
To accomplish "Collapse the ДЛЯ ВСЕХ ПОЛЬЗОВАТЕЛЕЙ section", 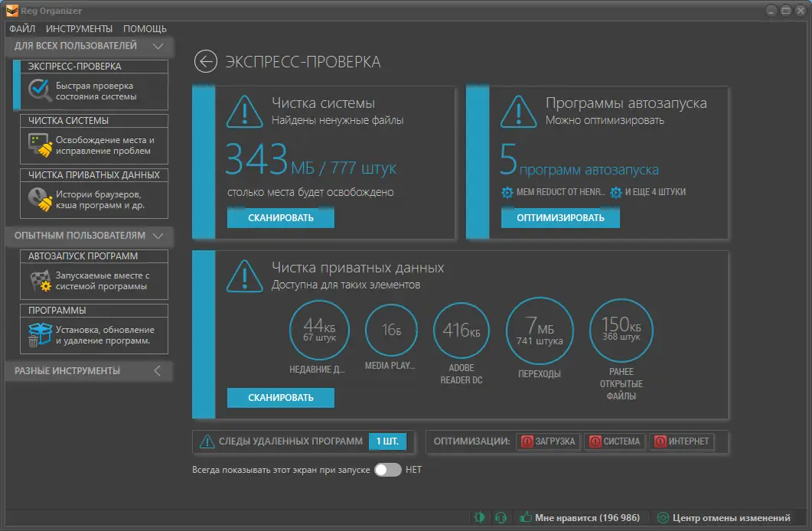I will point(159,46).
